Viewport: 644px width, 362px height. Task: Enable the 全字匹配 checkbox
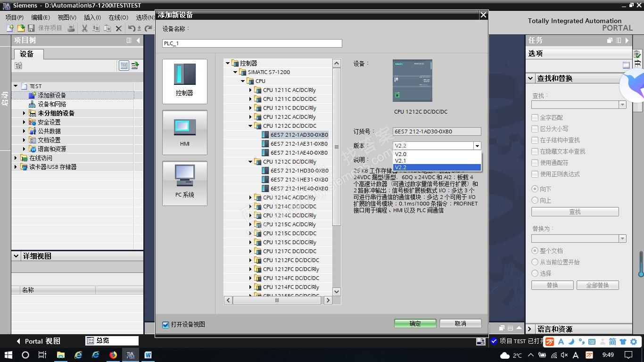pyautogui.click(x=535, y=117)
